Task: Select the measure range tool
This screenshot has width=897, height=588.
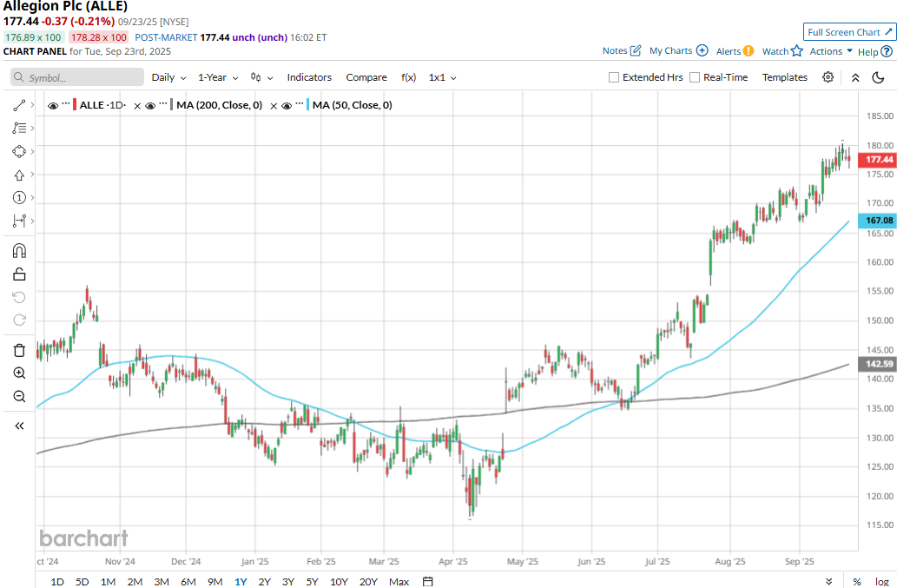Action: pos(19,221)
